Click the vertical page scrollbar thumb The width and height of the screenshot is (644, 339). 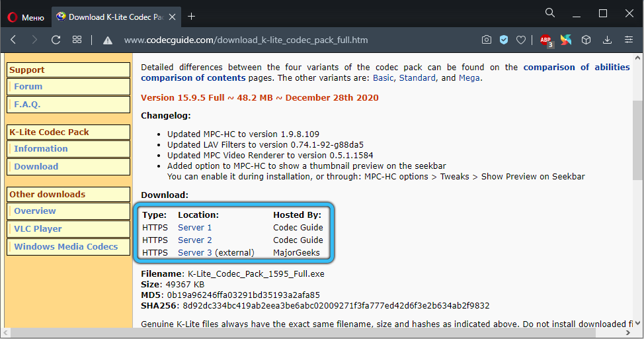637,139
